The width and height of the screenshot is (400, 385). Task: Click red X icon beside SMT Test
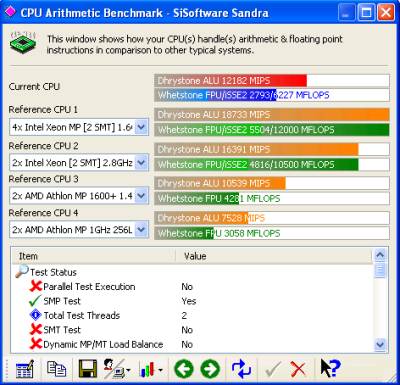[36, 330]
